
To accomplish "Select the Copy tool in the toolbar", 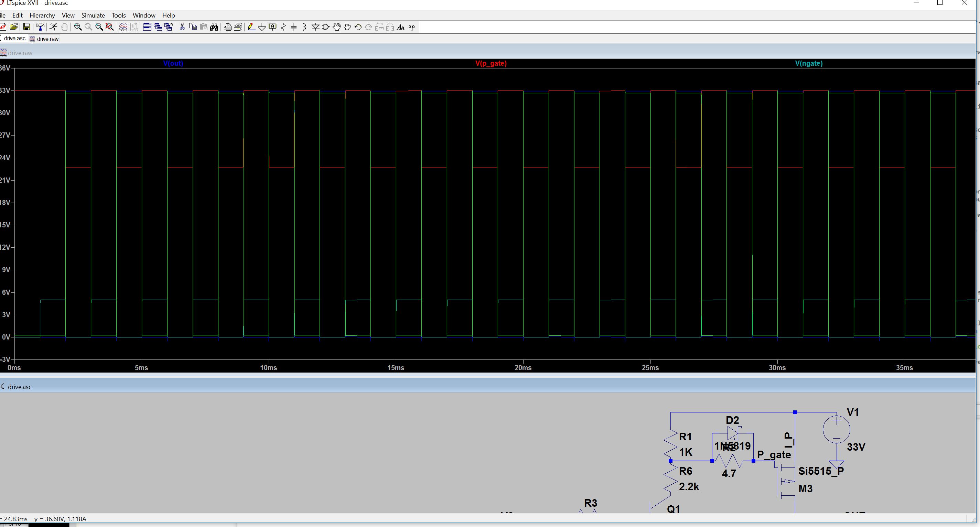I will click(193, 26).
